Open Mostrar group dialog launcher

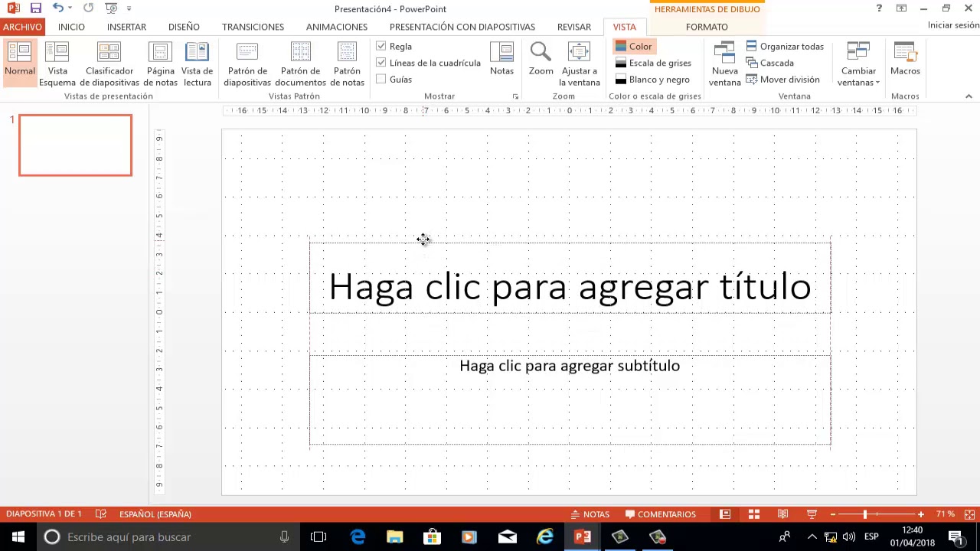pos(515,96)
